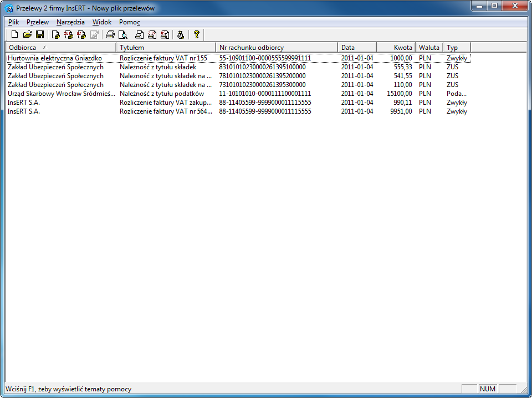Select Urząd Skarbowy Wrocław Śródmieście row
The height and width of the screenshot is (398, 532).
238,93
